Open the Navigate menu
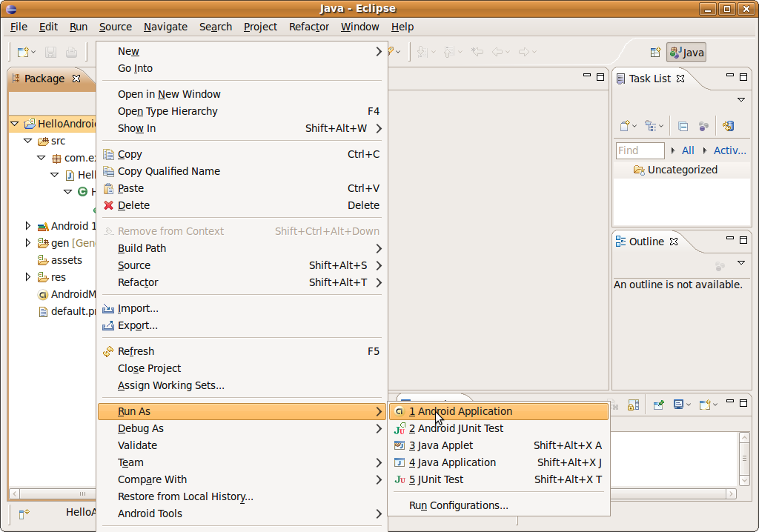This screenshot has width=759, height=532. coord(165,27)
